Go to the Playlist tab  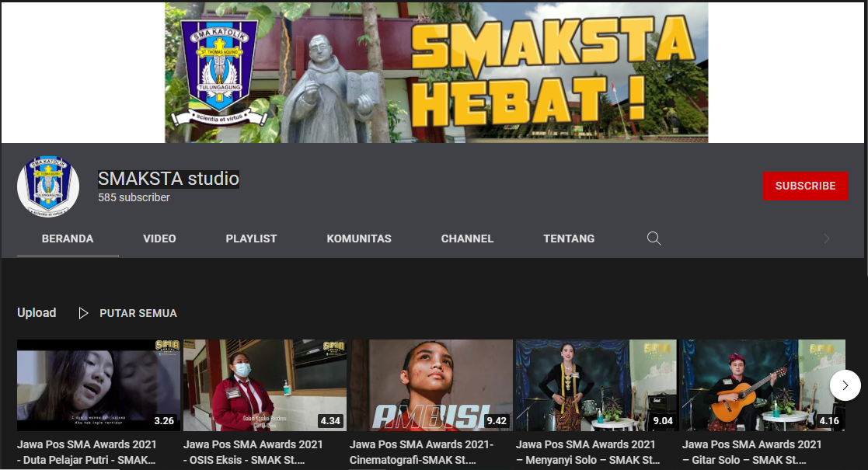click(x=251, y=238)
